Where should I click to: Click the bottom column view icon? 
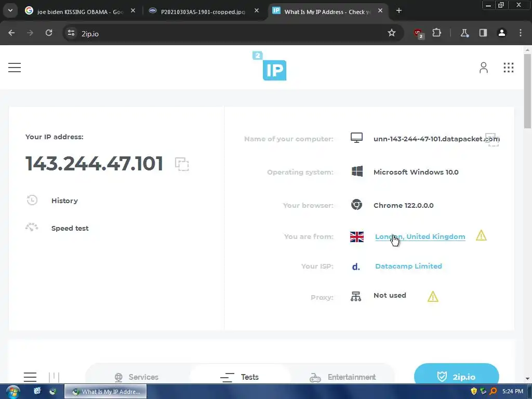[x=54, y=377]
